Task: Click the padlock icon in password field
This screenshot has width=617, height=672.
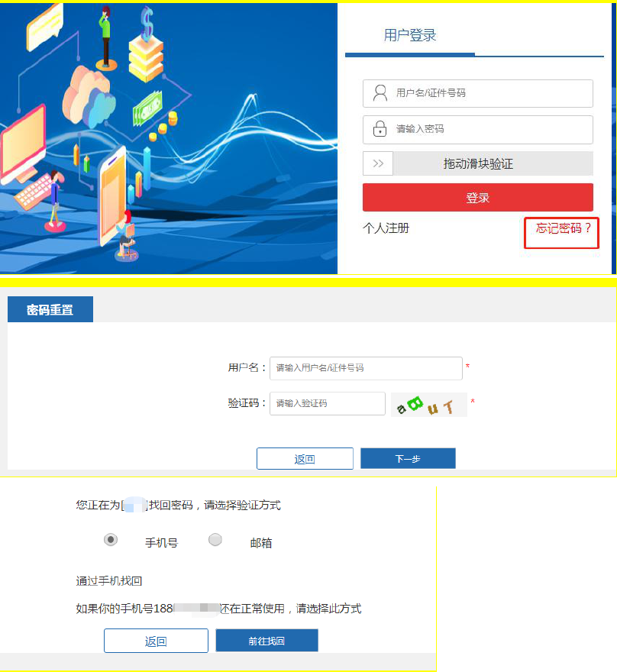Action: click(x=380, y=128)
